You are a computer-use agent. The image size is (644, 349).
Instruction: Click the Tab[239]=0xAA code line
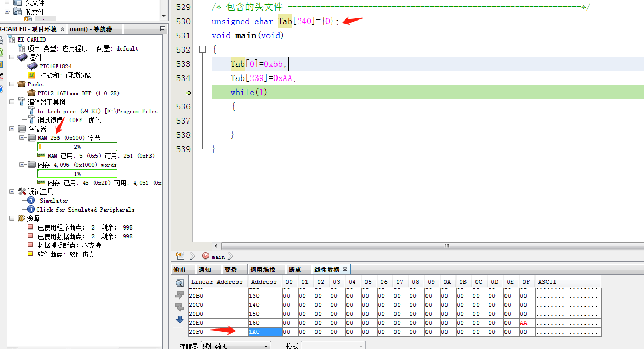coord(263,78)
